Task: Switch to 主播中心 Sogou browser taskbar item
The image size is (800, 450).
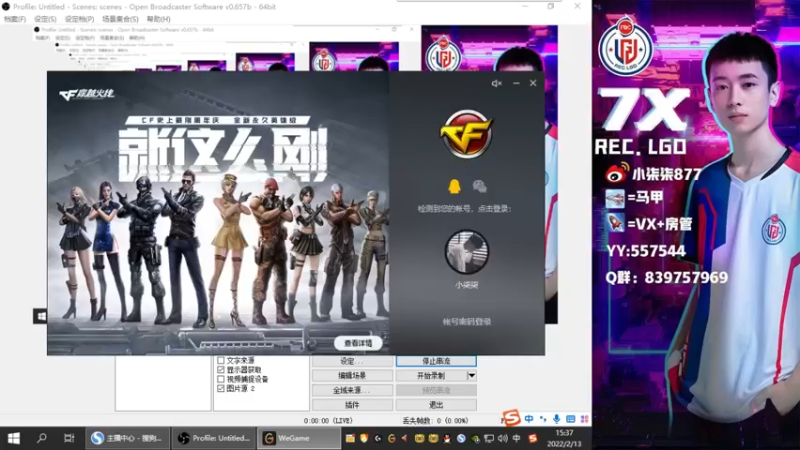Action: click(x=127, y=438)
